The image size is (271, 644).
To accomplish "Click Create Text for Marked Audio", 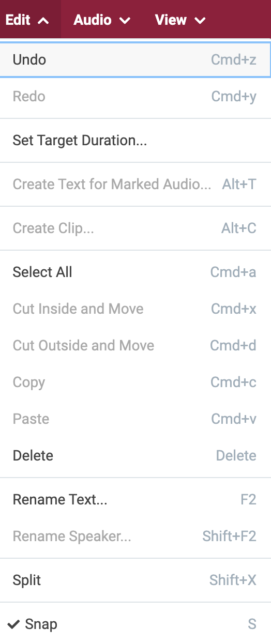I will [135, 184].
